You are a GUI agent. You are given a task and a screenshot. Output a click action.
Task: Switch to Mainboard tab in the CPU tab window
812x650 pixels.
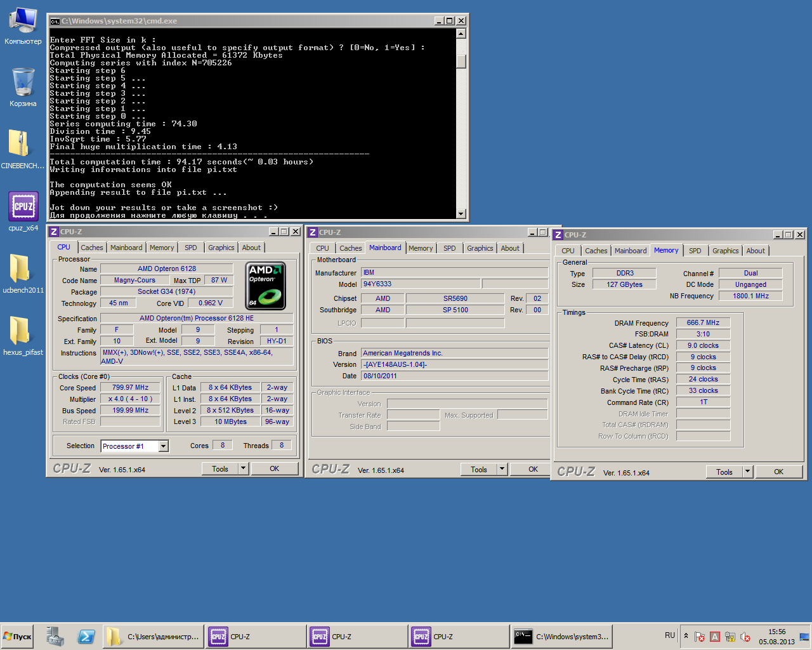point(126,248)
